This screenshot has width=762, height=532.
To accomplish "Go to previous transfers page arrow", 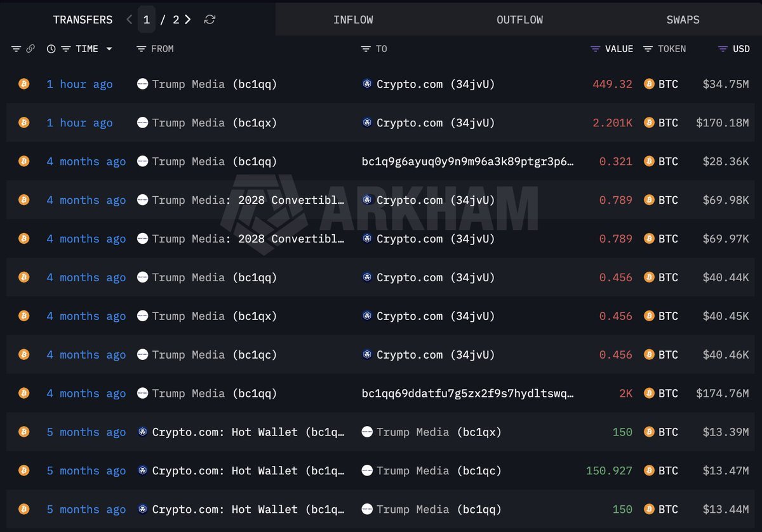I will click(130, 20).
